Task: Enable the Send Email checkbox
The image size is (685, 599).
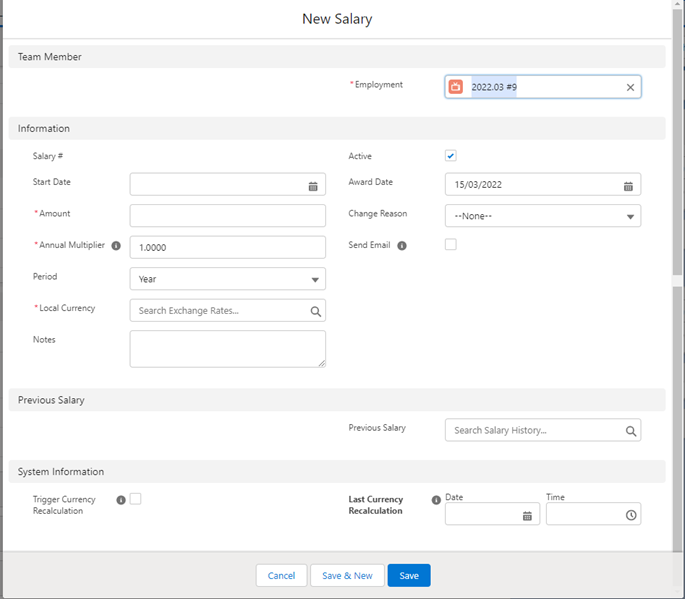Action: (x=451, y=245)
